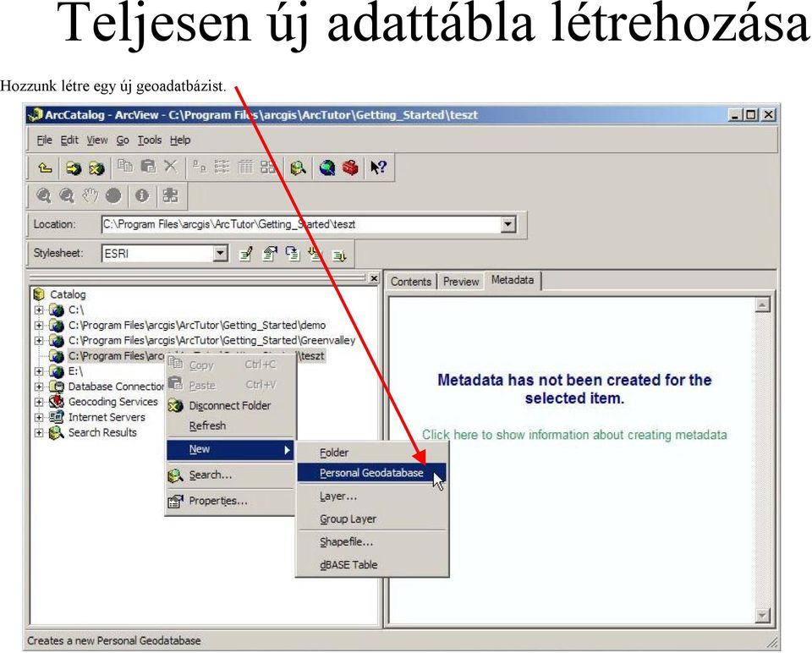Image resolution: width=812 pixels, height=653 pixels.
Task: Select the Zoom Out tool
Action: (67, 195)
